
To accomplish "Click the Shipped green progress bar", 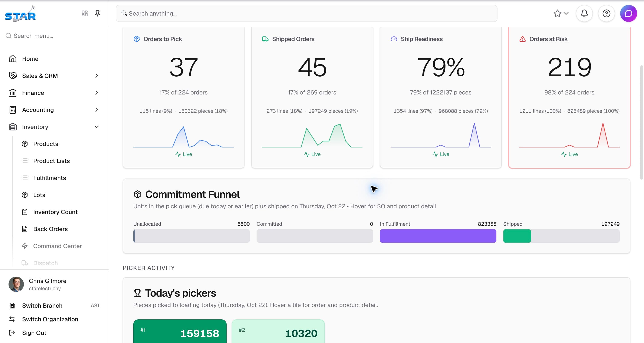I will click(517, 236).
